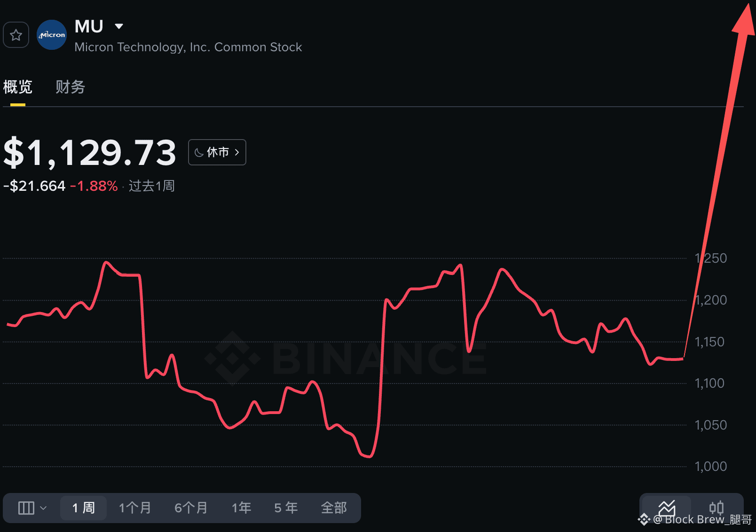
Task: Choose the 1个月 time range
Action: (135, 508)
